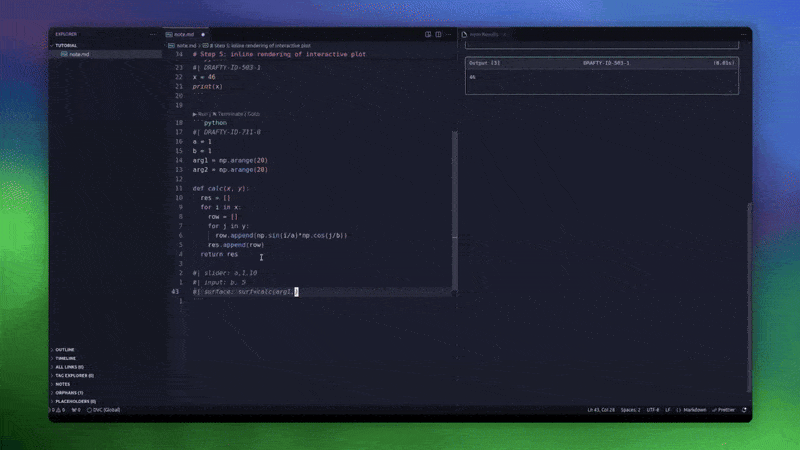Click the 'surface: surf=calc(arg1,' line
The height and width of the screenshot is (450, 800).
(x=244, y=292)
